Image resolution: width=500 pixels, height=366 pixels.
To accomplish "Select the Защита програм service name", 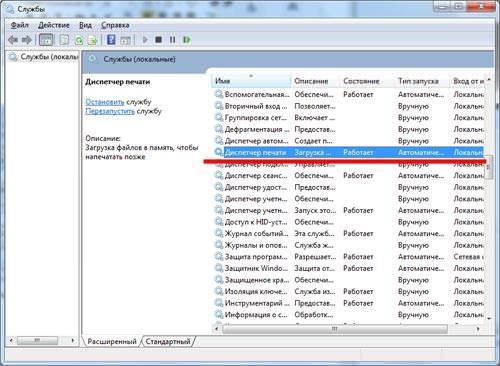I will pos(256,257).
